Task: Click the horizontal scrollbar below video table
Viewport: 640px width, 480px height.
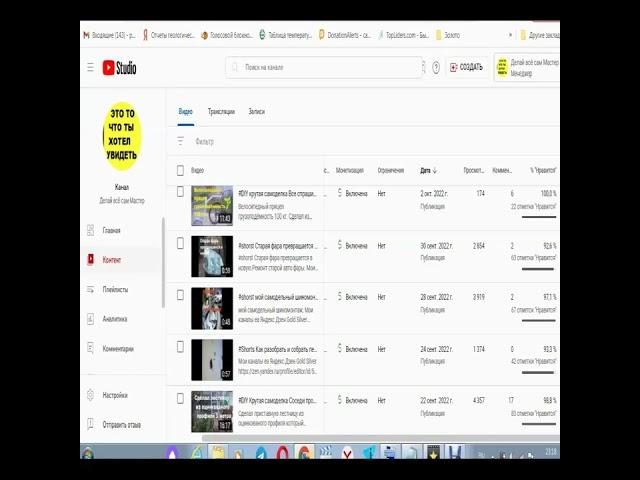Action: pos(380,438)
